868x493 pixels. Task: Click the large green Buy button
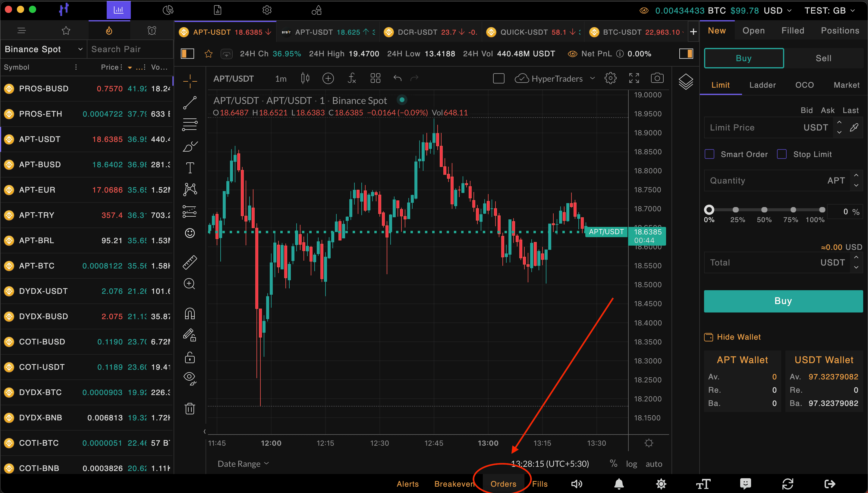click(783, 301)
